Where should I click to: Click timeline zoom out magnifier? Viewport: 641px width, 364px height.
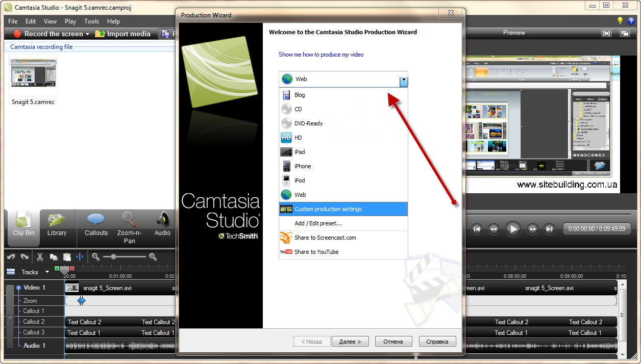click(x=95, y=257)
